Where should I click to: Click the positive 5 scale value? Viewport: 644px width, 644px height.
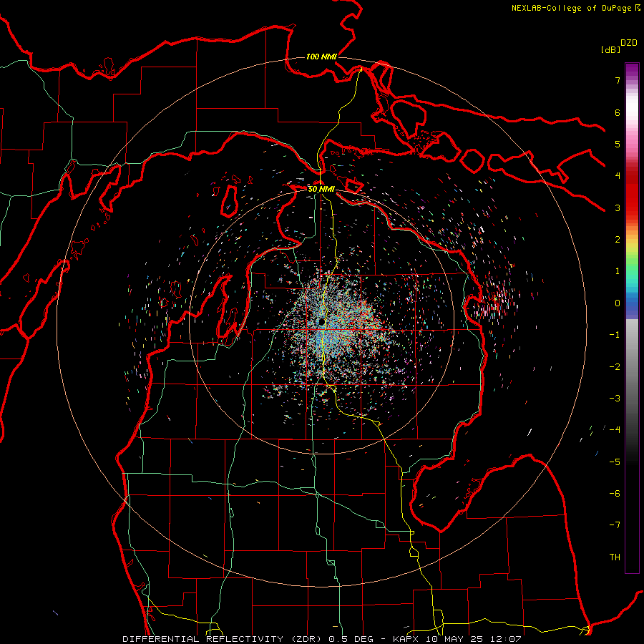coord(618,144)
